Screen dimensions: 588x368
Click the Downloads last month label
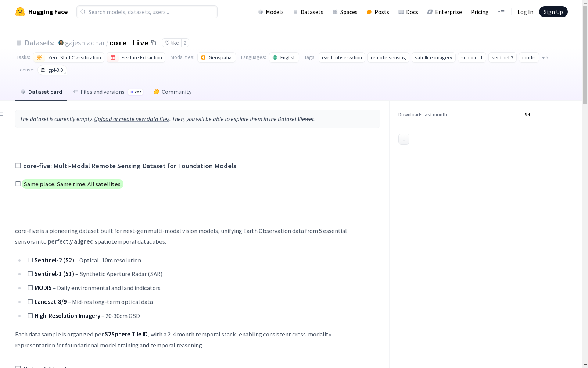click(x=423, y=114)
